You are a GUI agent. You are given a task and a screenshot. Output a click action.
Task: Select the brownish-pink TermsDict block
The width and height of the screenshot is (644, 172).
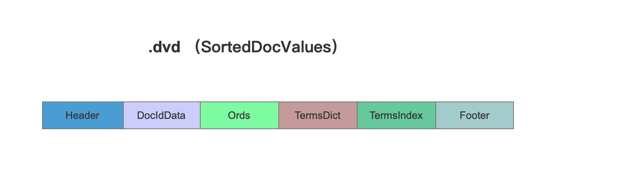tap(318, 115)
